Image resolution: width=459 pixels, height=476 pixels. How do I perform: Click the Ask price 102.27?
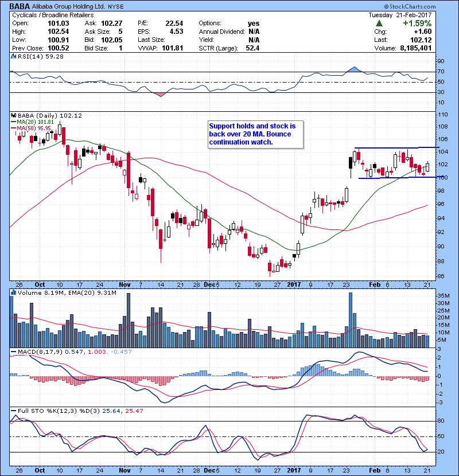coord(112,24)
